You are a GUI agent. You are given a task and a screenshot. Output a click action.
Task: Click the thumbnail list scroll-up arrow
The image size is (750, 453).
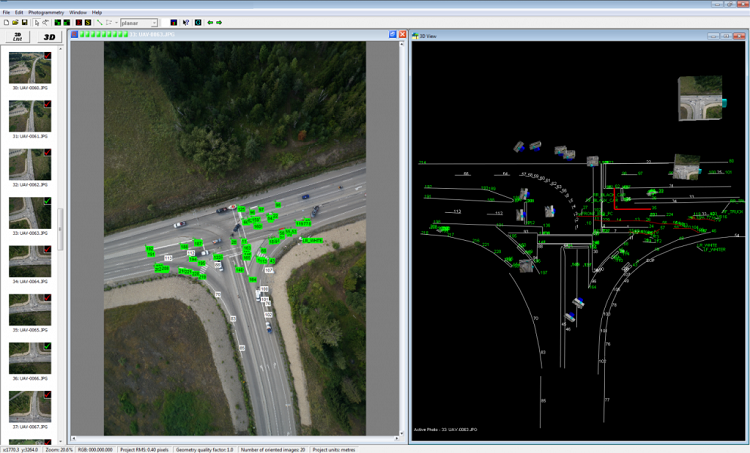tap(60, 49)
